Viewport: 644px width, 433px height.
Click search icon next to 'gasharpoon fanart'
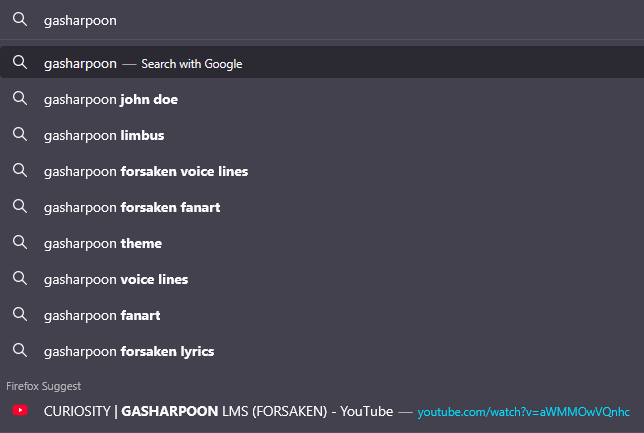coord(20,315)
